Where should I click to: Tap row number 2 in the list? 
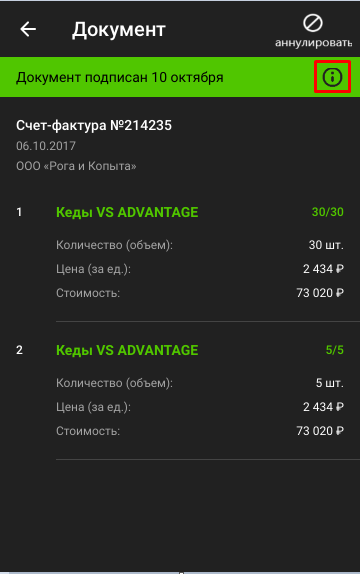pos(19,350)
